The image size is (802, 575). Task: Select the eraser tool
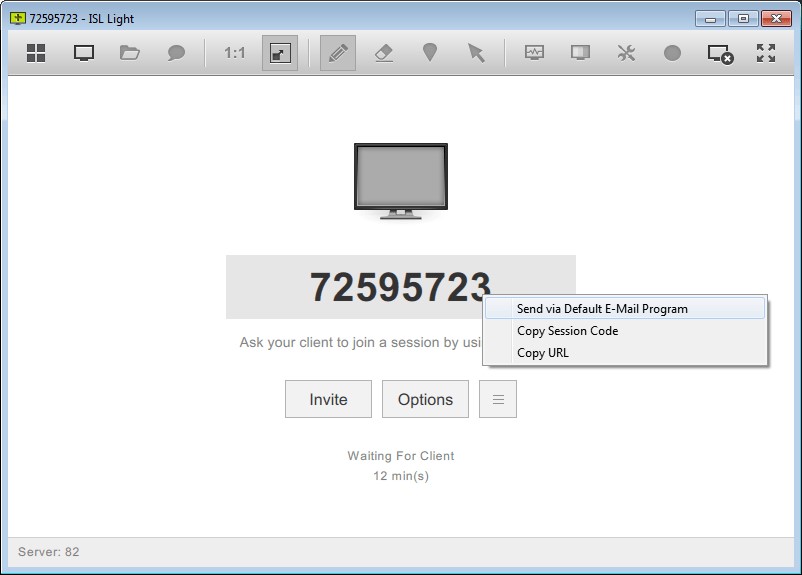pos(384,53)
